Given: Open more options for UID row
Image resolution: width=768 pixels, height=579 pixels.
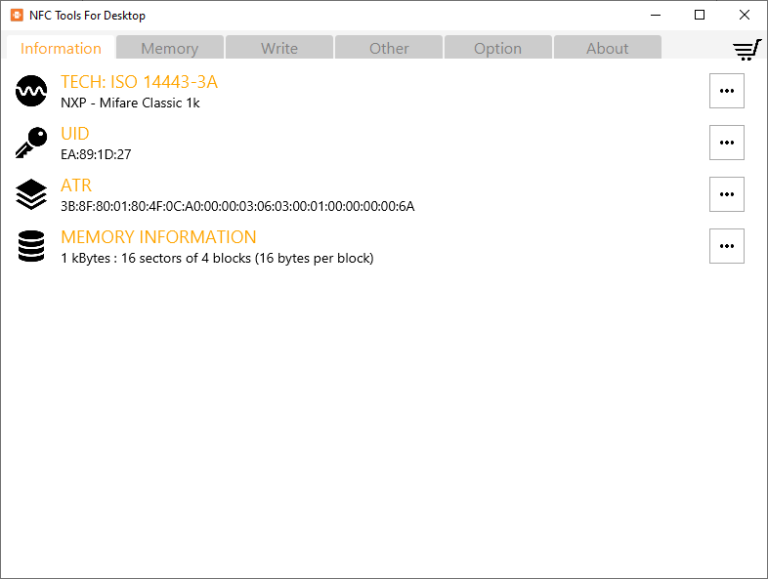Looking at the screenshot, I should 726,143.
